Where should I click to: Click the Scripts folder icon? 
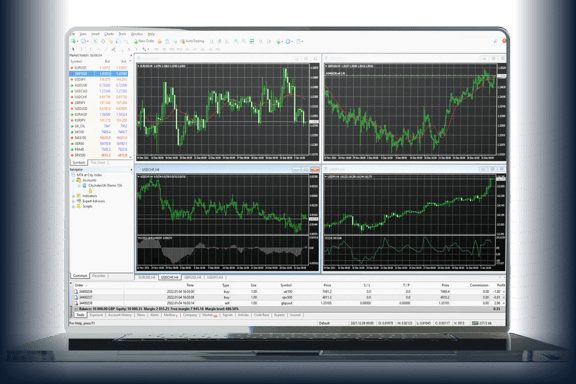click(79, 207)
